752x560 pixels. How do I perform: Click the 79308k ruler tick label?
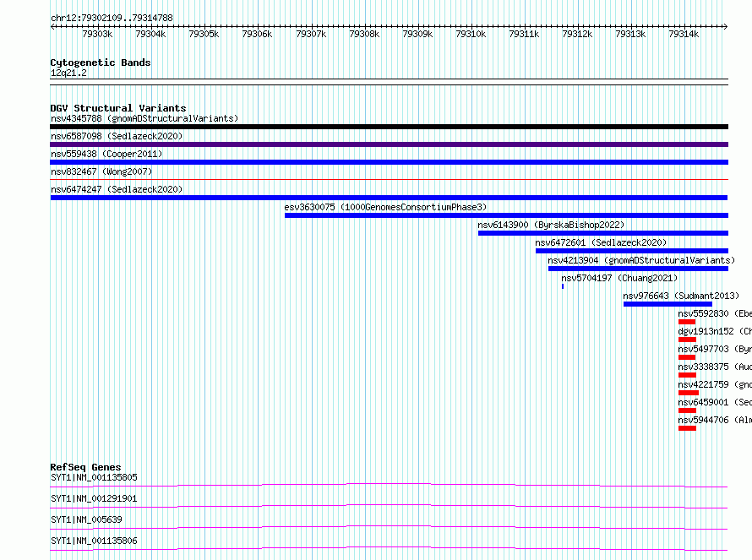364,34
